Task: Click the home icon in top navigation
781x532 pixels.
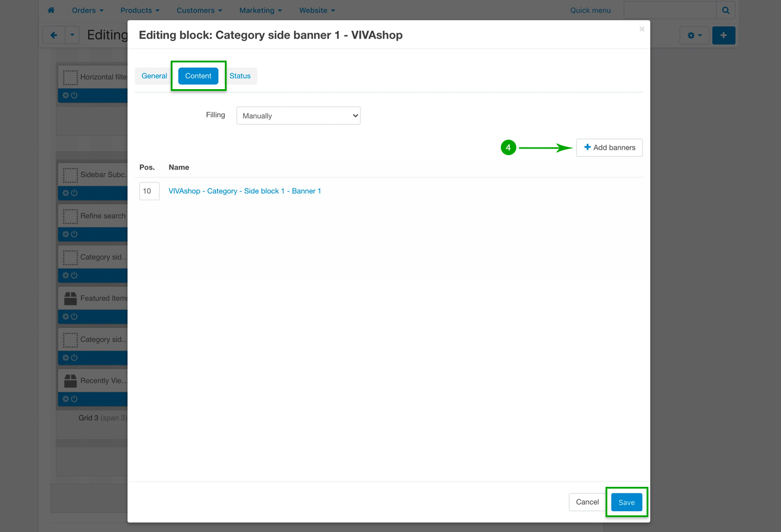Action: pyautogui.click(x=51, y=10)
